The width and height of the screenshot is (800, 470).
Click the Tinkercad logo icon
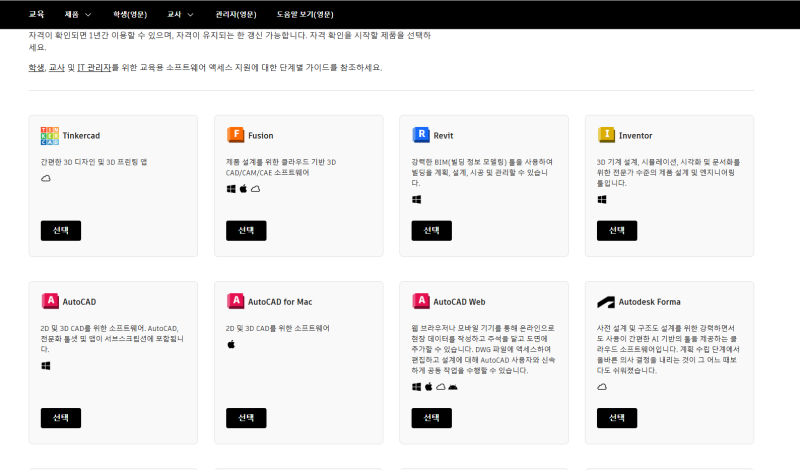[x=49, y=136]
